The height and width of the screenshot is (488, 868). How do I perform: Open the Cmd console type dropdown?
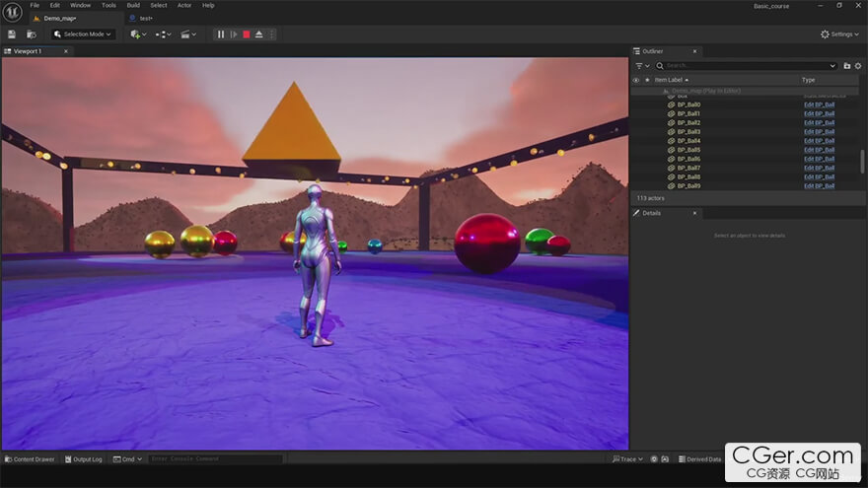(x=128, y=459)
